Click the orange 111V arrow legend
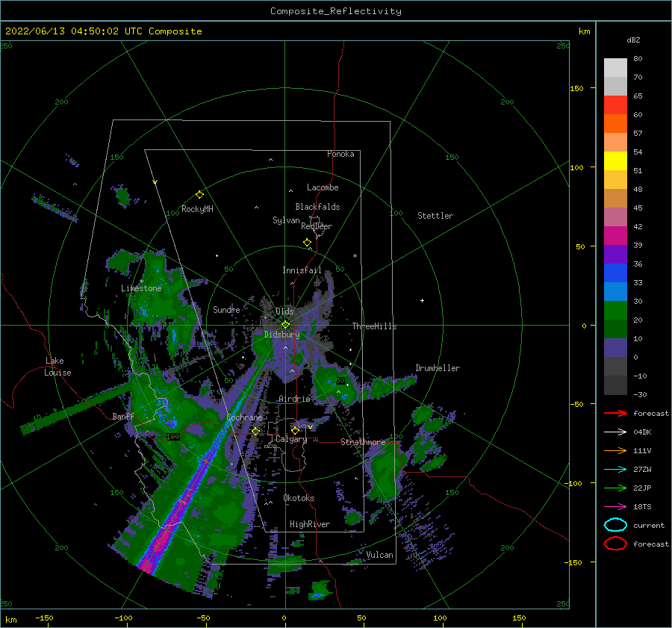This screenshot has height=628, width=672. [x=615, y=450]
